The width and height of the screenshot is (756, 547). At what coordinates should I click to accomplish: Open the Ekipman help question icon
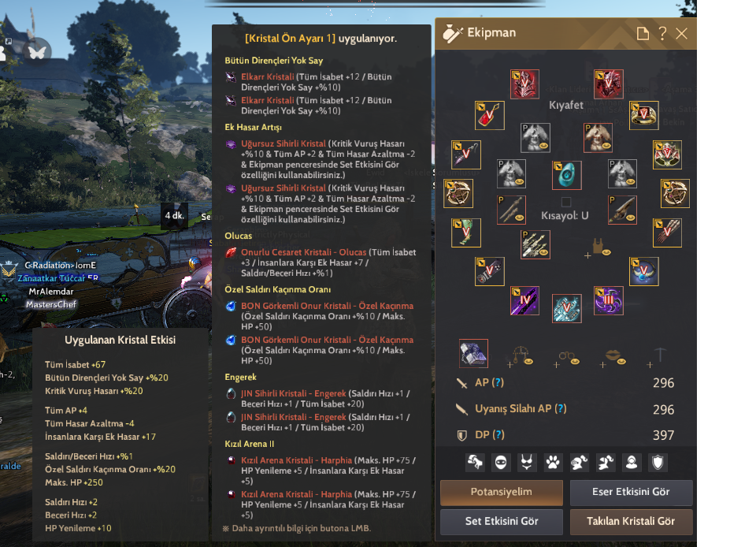point(662,34)
